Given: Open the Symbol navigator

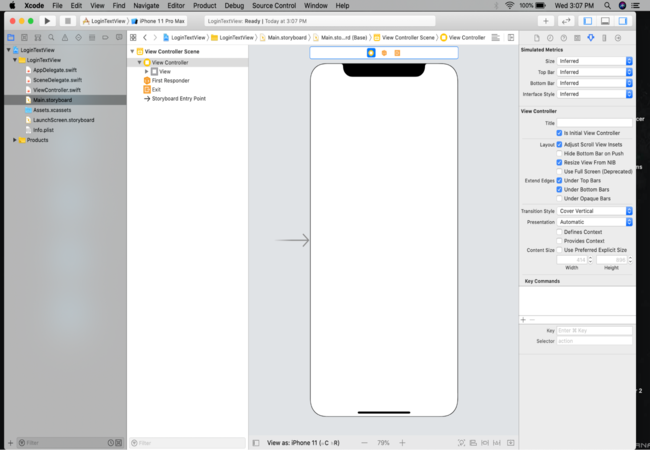Looking at the screenshot, I should pyautogui.click(x=38, y=37).
